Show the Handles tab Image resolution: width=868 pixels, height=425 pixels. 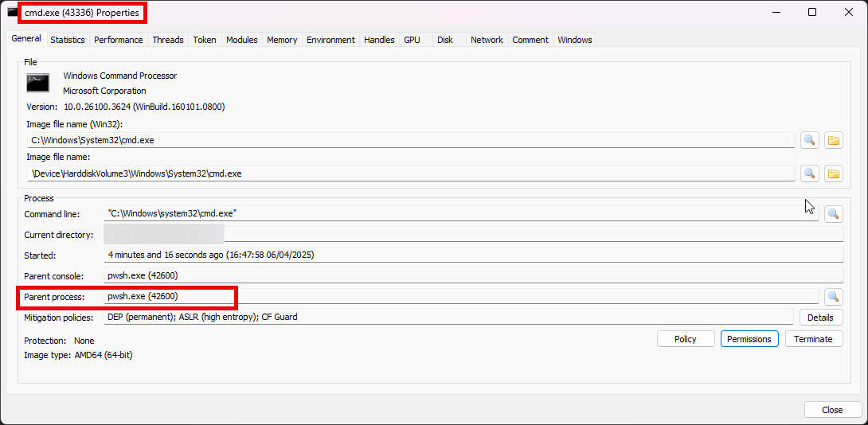click(x=379, y=40)
